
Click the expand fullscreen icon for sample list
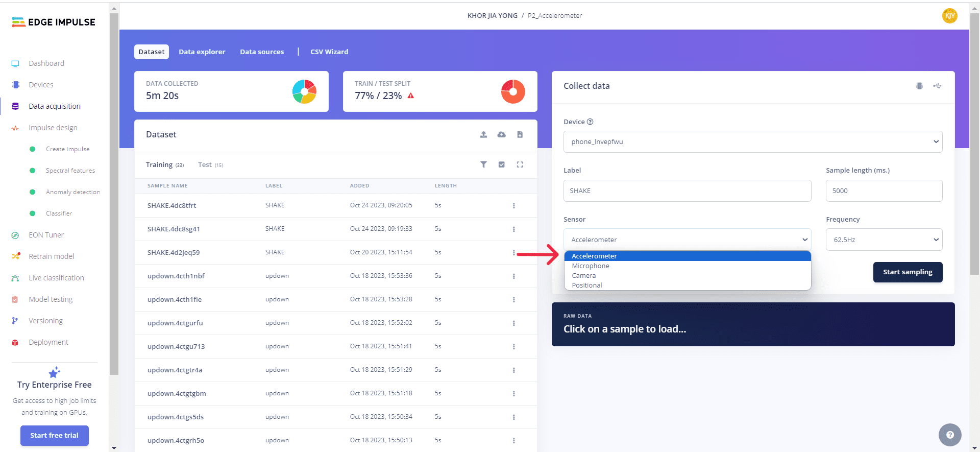(520, 164)
